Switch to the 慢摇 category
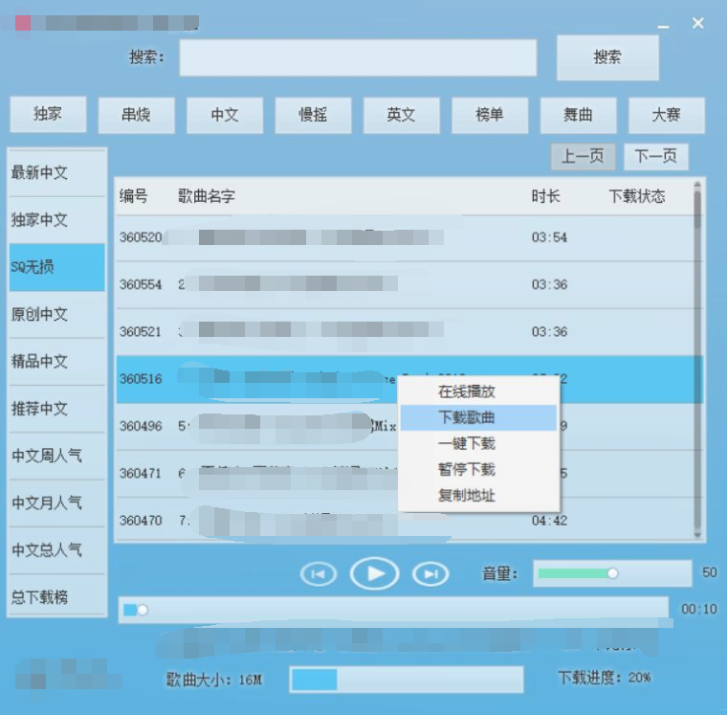 [x=313, y=115]
